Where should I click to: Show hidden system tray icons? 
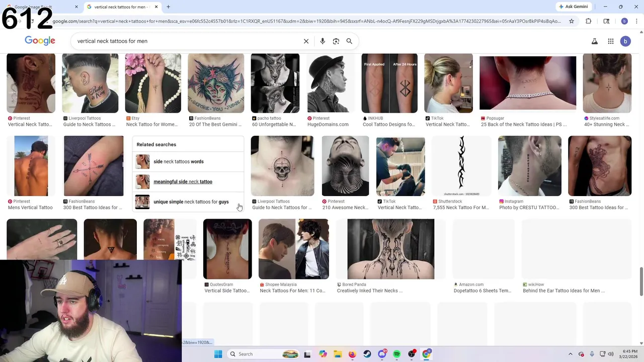click(x=570, y=354)
